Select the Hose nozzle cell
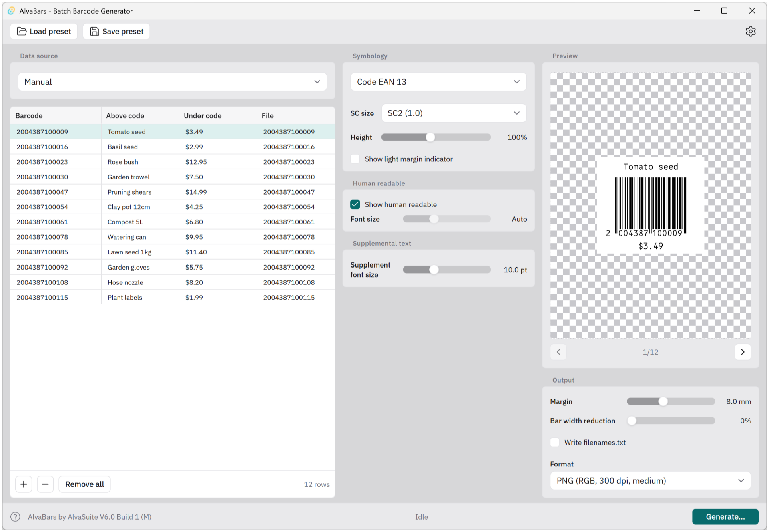 (140, 282)
